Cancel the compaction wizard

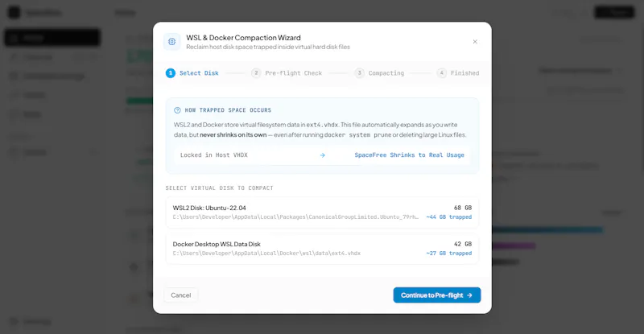pyautogui.click(x=180, y=295)
